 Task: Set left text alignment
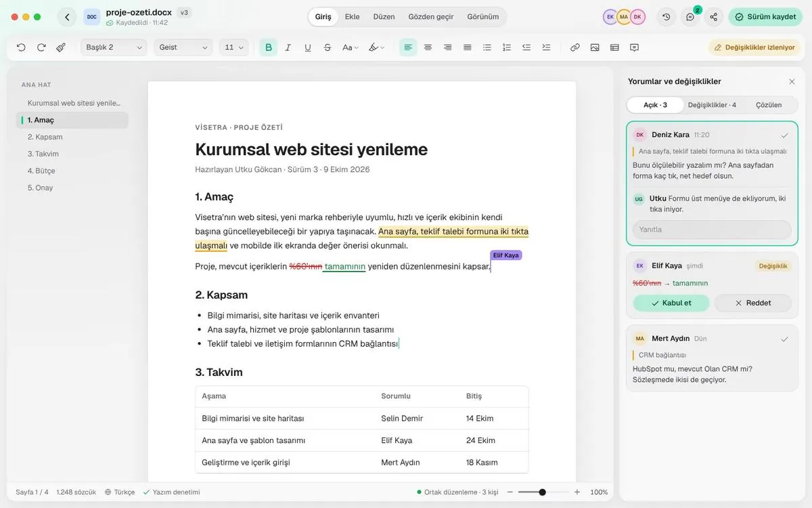click(x=408, y=47)
